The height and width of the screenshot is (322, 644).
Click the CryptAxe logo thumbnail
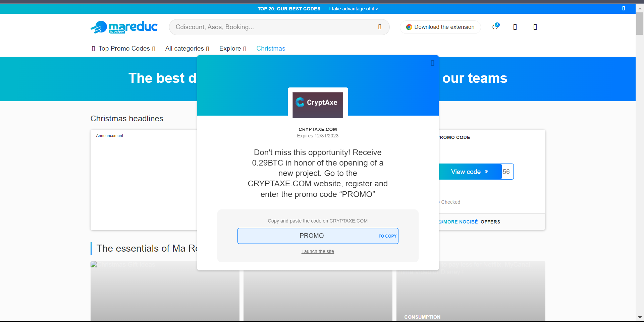click(318, 105)
